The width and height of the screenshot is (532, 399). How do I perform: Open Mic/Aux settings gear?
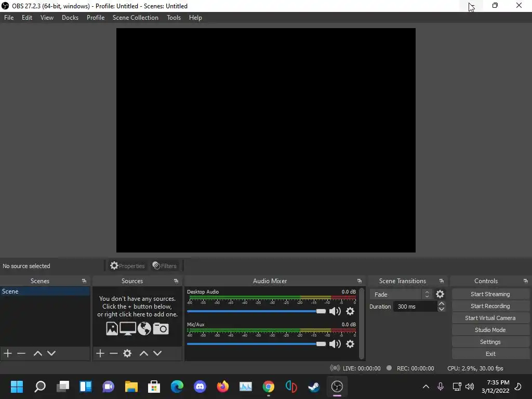[x=350, y=344]
